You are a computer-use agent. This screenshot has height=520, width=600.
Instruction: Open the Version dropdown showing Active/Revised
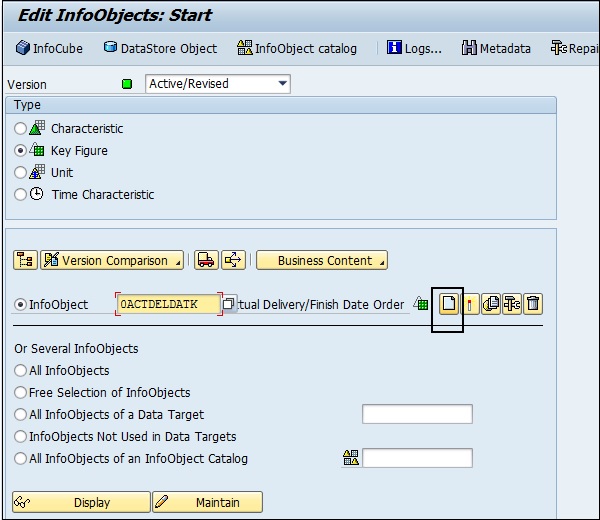pyautogui.click(x=282, y=84)
